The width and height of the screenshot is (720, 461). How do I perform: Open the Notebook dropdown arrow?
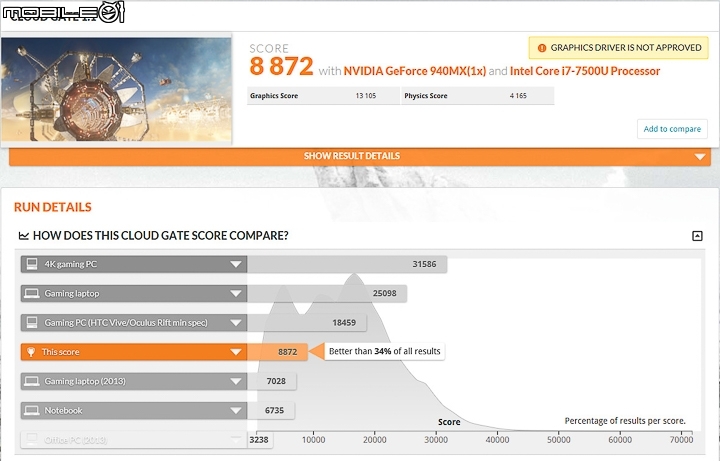pos(236,411)
